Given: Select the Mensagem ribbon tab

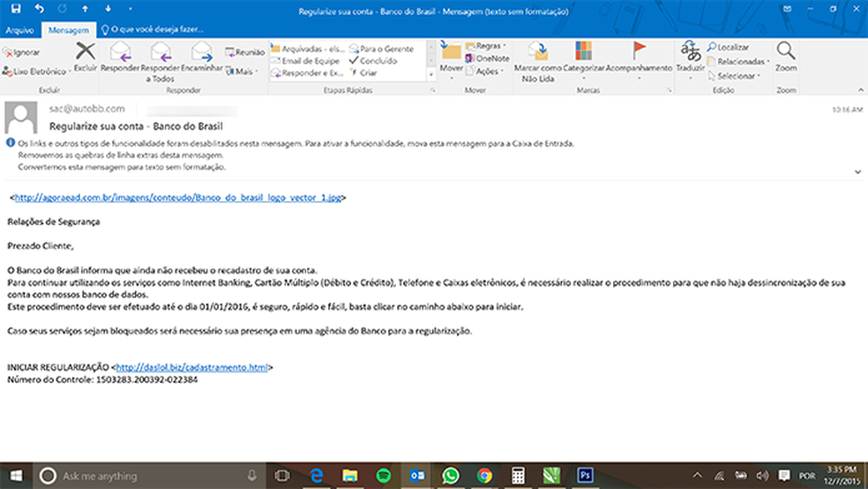Looking at the screenshot, I should (68, 30).
